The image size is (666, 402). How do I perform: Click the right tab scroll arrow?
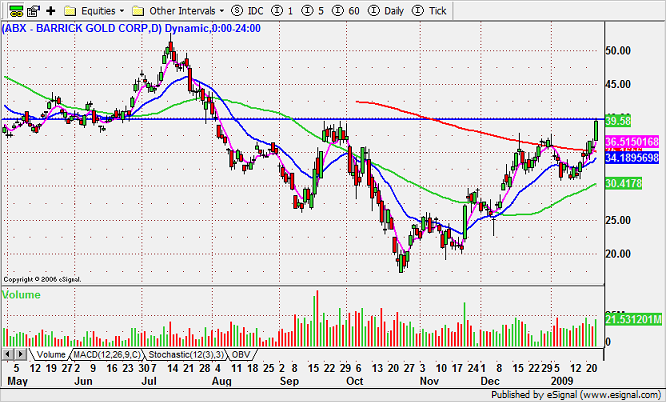(20, 354)
